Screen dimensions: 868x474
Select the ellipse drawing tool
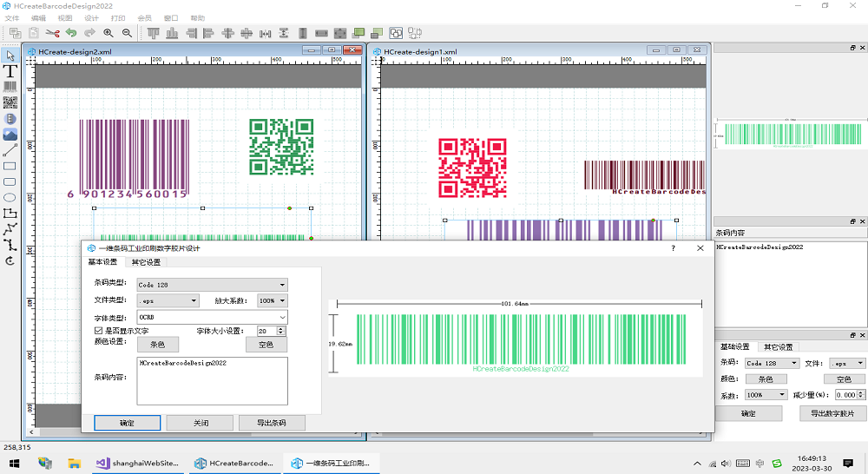point(10,197)
